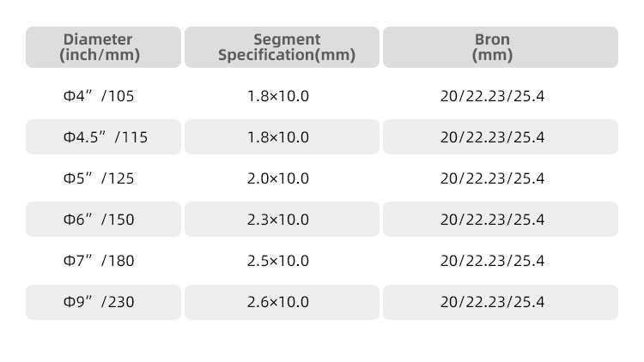The image size is (644, 362).
Task: Click the bore value in the Φ9" /230 row
Action: pyautogui.click(x=501, y=302)
